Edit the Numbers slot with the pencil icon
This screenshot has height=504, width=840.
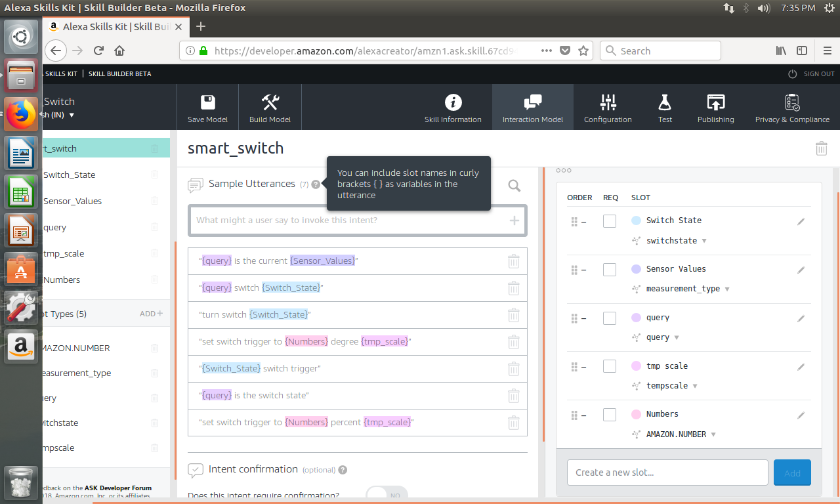[801, 415]
